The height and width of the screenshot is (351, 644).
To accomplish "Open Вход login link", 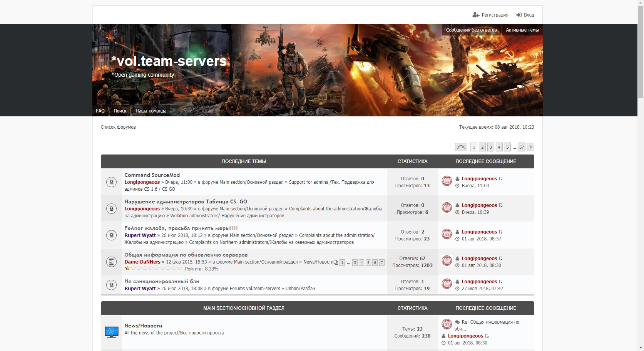I will (529, 15).
